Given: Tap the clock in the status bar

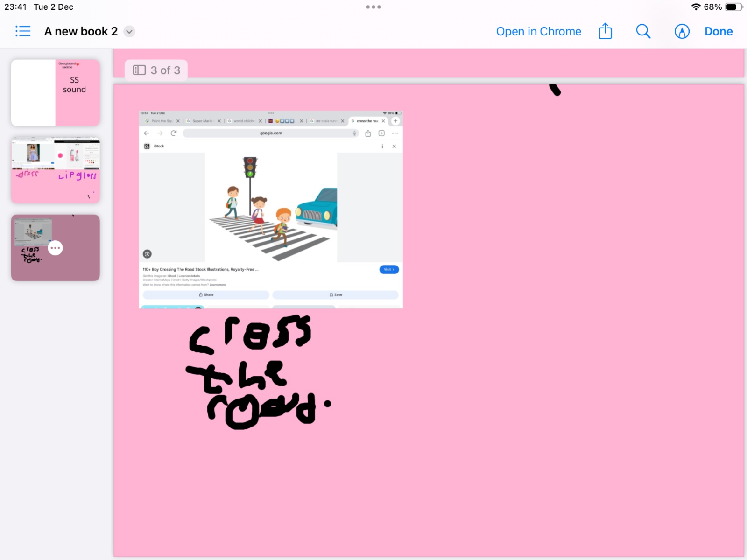Looking at the screenshot, I should (x=15, y=7).
